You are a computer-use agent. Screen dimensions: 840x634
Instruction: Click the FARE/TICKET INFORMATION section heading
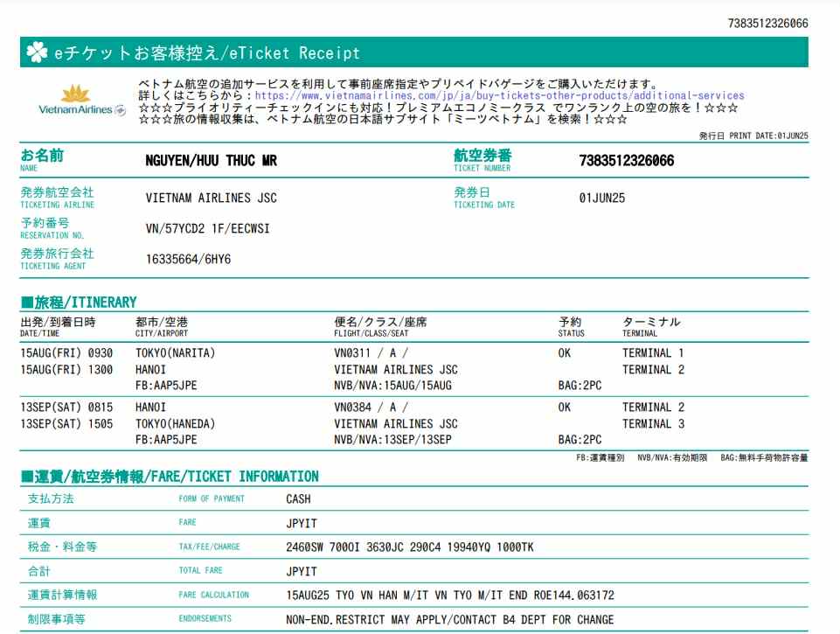[170, 477]
